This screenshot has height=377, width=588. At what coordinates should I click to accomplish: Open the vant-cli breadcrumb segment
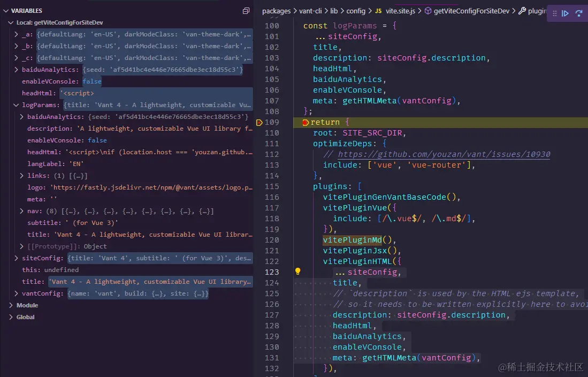click(x=310, y=11)
